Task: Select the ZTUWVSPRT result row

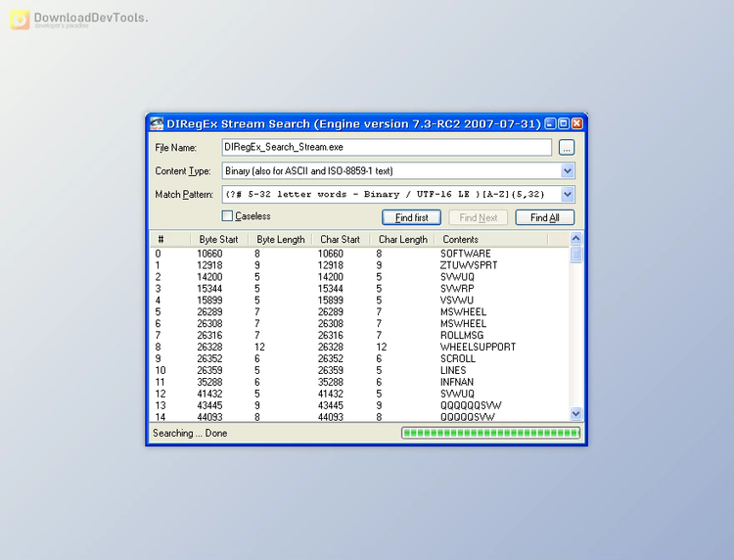Action: (x=359, y=265)
